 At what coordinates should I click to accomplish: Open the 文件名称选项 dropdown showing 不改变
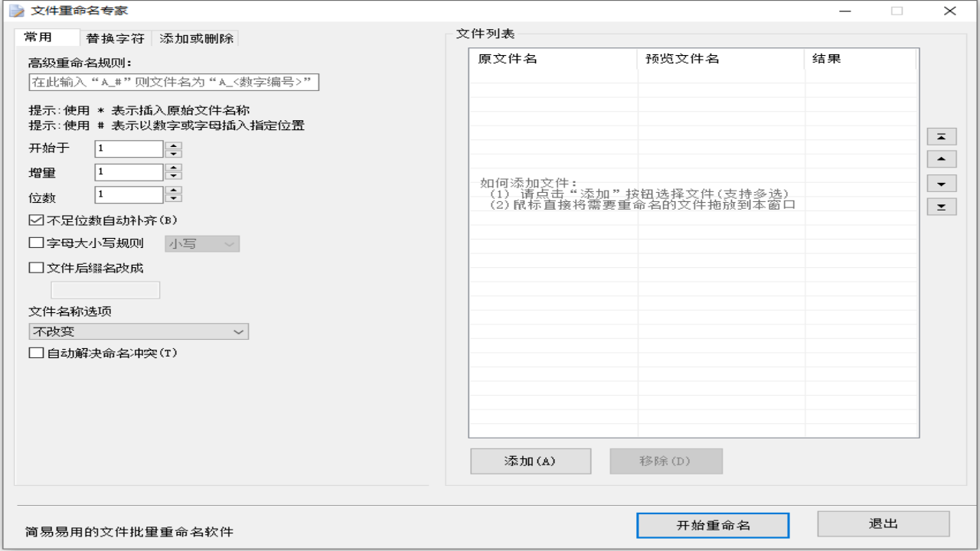coord(139,332)
